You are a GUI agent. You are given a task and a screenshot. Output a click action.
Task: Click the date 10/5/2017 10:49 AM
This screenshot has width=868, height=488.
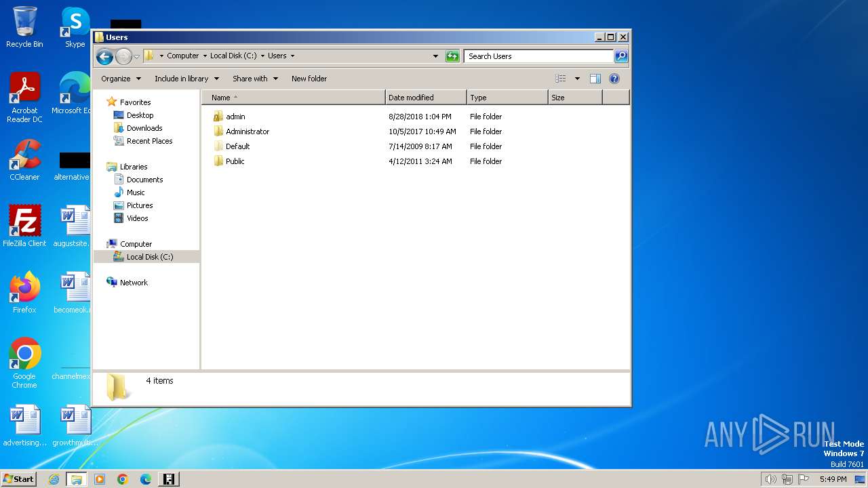[422, 131]
